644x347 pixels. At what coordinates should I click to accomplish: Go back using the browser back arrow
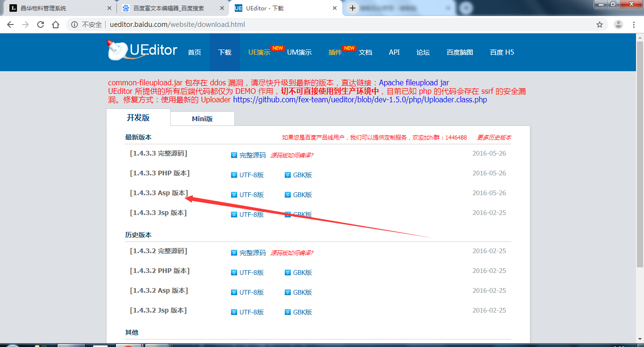[10, 25]
